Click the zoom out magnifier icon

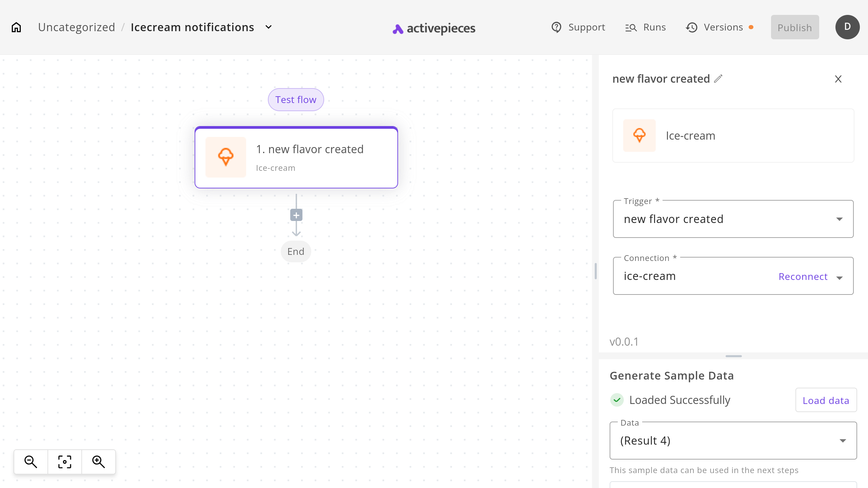(31, 462)
